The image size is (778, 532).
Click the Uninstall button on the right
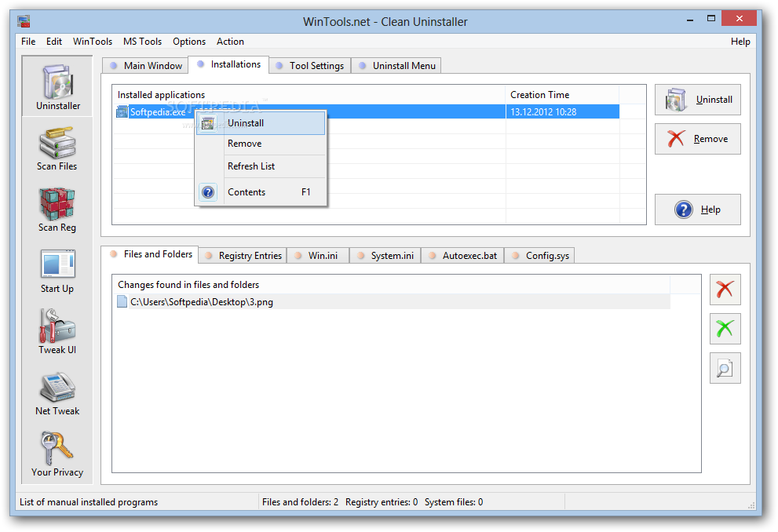(x=698, y=100)
